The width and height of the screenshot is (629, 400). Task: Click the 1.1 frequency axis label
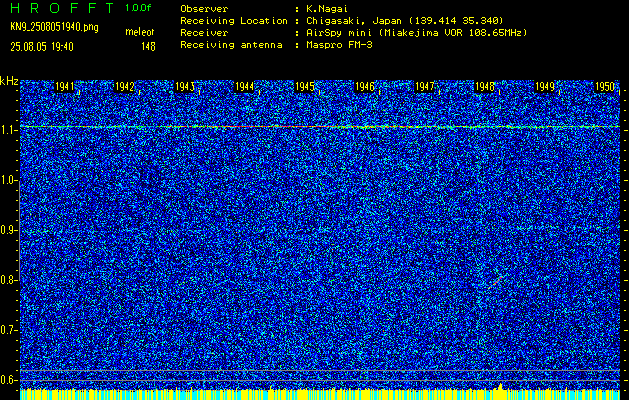point(7,131)
